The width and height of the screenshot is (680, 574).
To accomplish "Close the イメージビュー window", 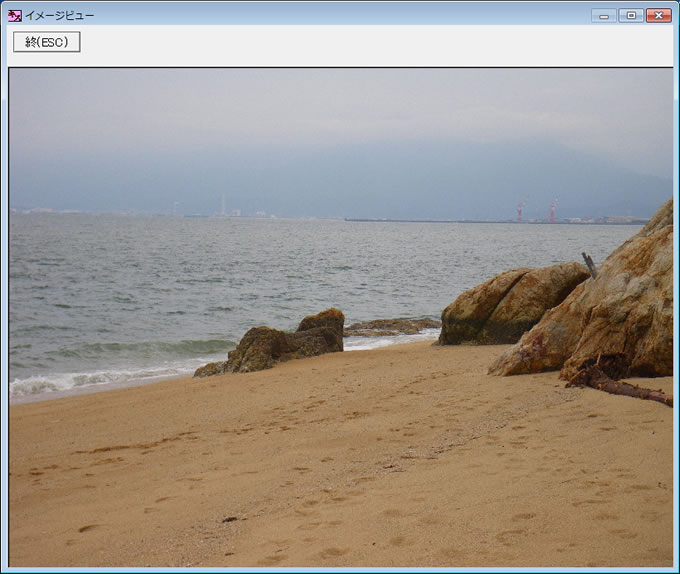I will [659, 15].
